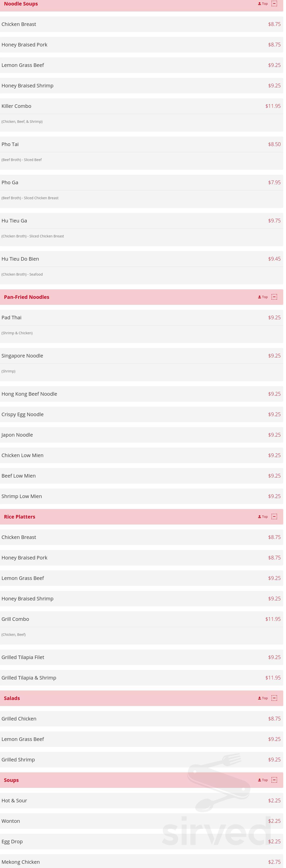Select the Hot & Sour soup
The image size is (286, 868).
click(x=14, y=801)
